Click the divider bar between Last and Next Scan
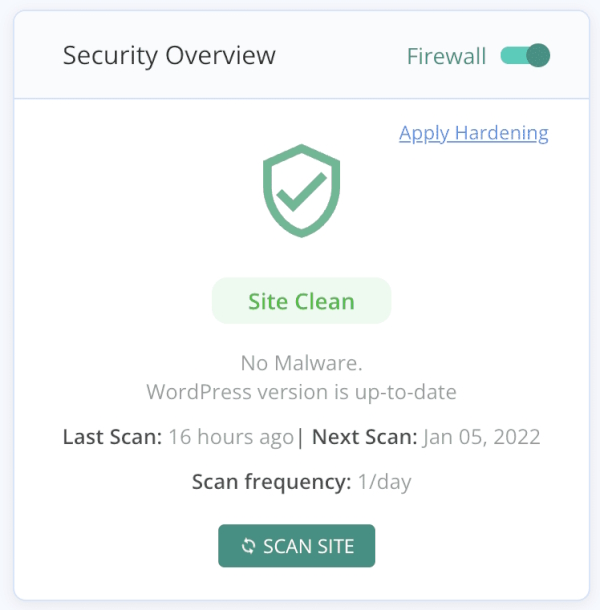600x610 pixels. [x=301, y=437]
